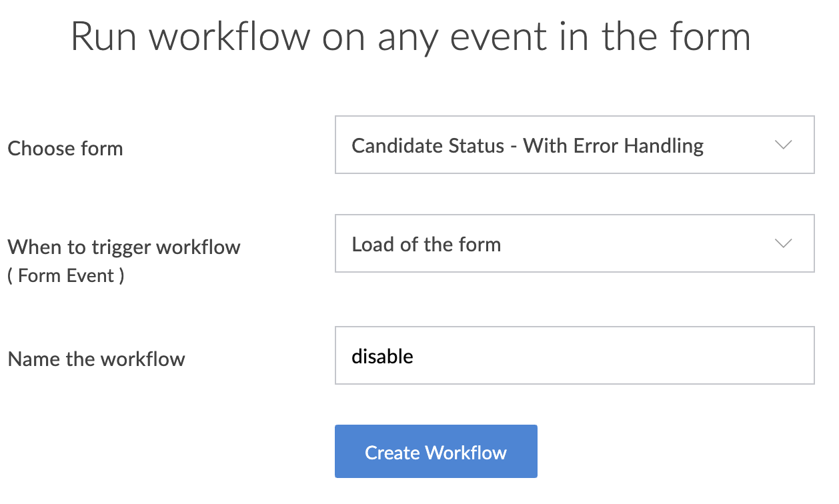Click the 'Load of the form' selected value

[426, 245]
